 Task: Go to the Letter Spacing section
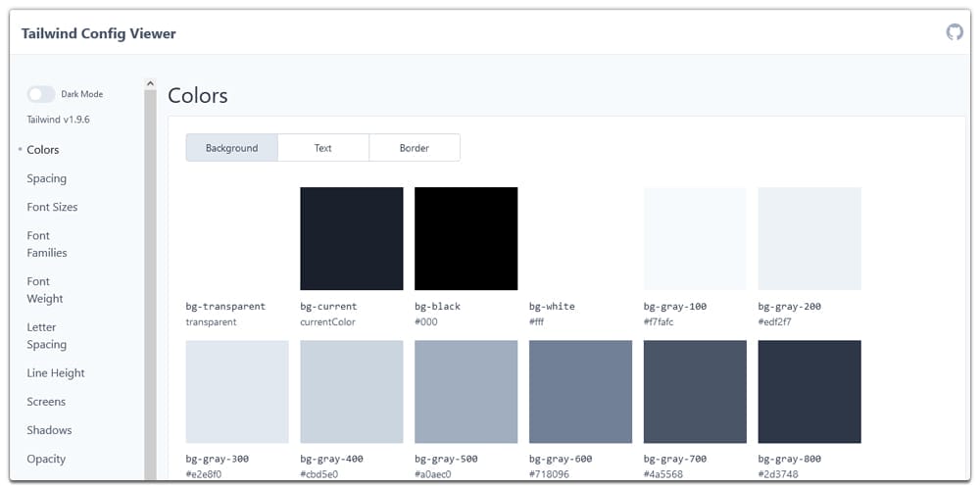47,335
